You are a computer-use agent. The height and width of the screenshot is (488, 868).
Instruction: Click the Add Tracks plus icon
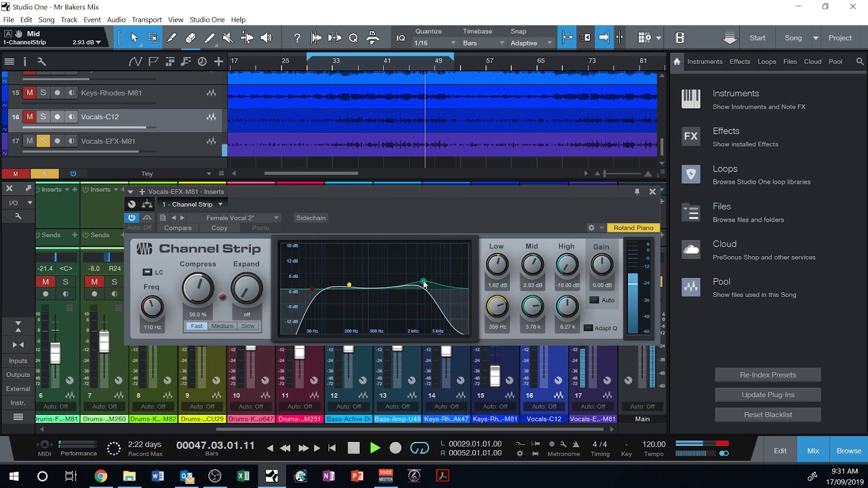[x=218, y=62]
